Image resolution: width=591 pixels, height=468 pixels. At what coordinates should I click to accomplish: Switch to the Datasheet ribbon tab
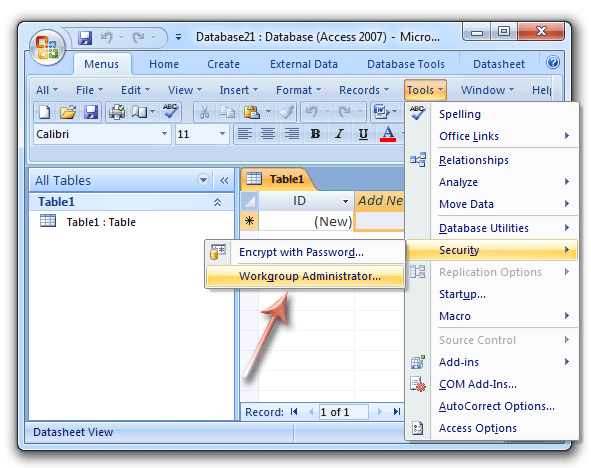click(499, 64)
